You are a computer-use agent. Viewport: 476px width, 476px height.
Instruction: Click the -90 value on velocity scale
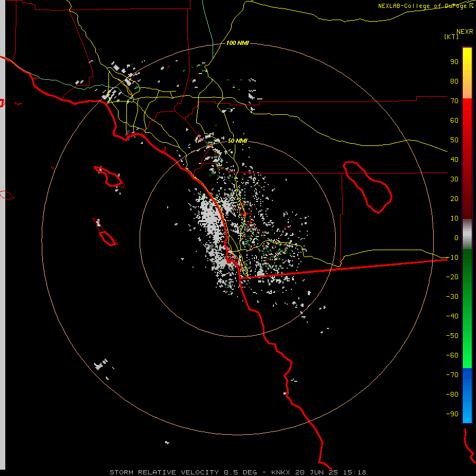452,414
